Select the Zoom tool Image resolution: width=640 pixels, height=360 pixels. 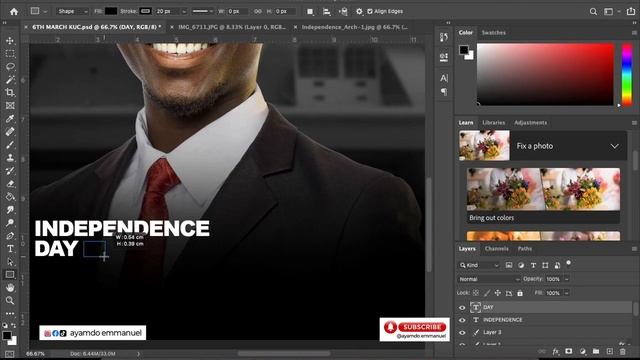(10, 301)
